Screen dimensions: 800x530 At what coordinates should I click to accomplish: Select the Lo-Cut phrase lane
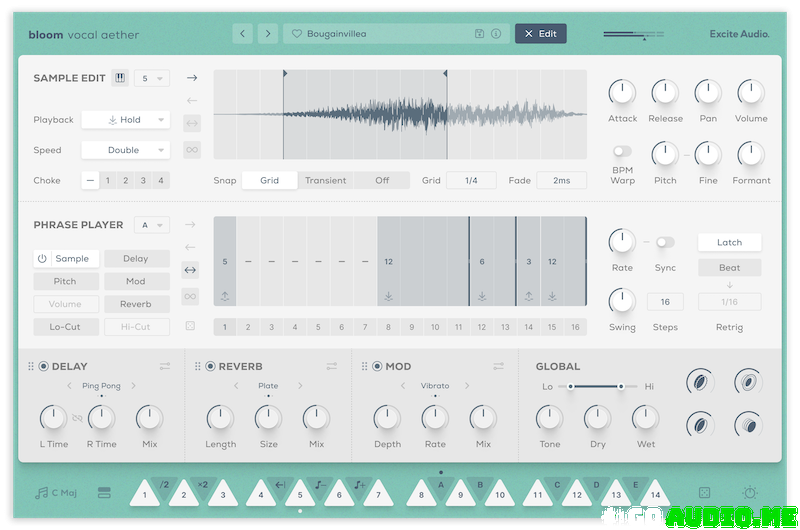click(x=65, y=327)
